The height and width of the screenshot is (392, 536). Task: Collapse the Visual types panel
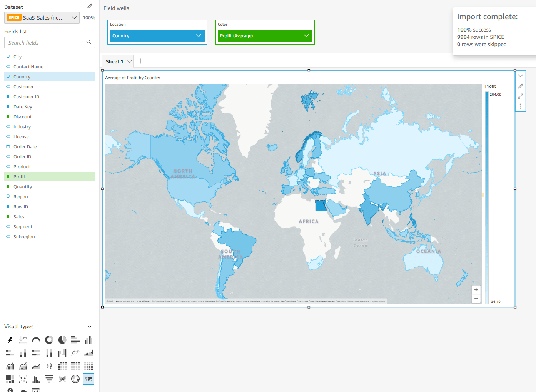[x=90, y=326]
